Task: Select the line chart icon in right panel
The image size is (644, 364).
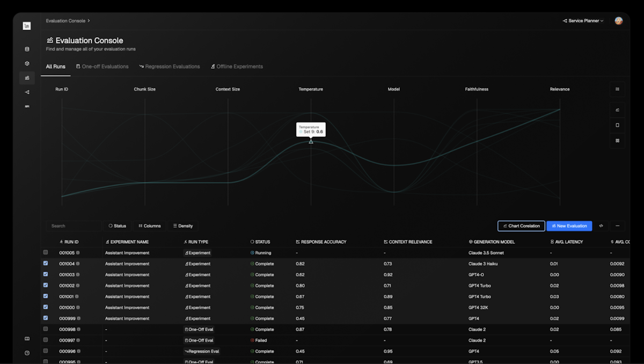Action: [617, 109]
